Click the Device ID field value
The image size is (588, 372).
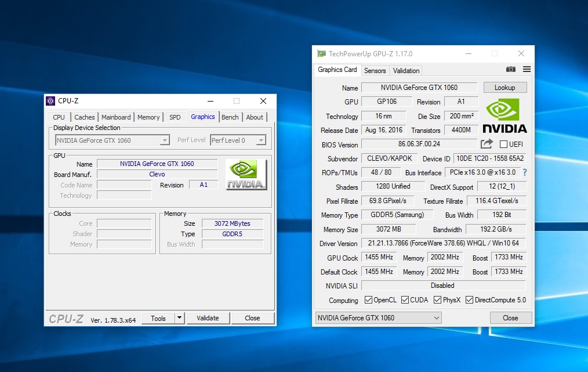pyautogui.click(x=490, y=158)
